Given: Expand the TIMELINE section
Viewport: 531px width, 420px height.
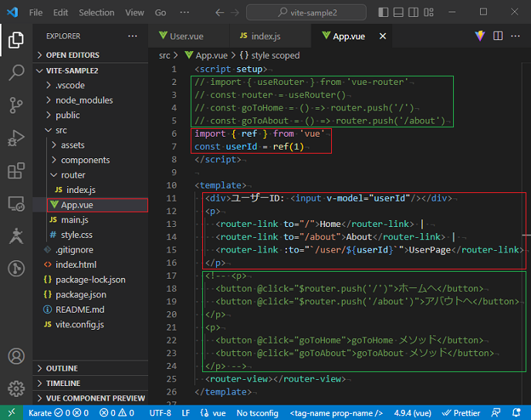Looking at the screenshot, I should [x=90, y=383].
